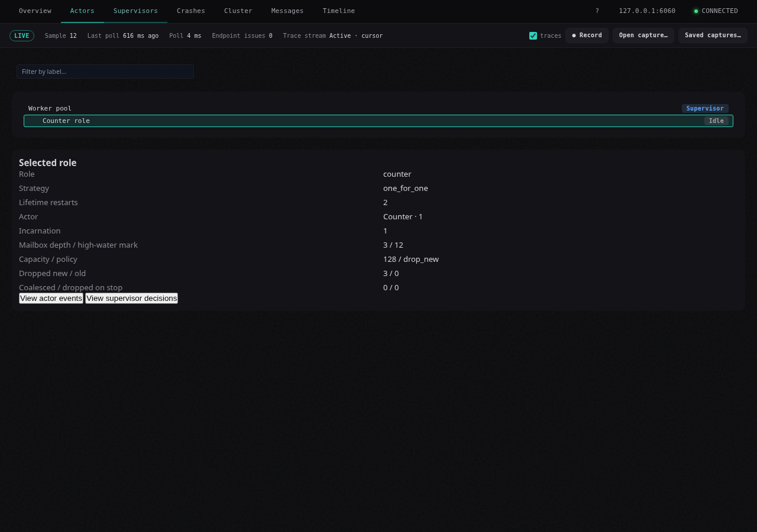The image size is (757, 532).
Task: Open the Overview tab
Action: tap(35, 11)
